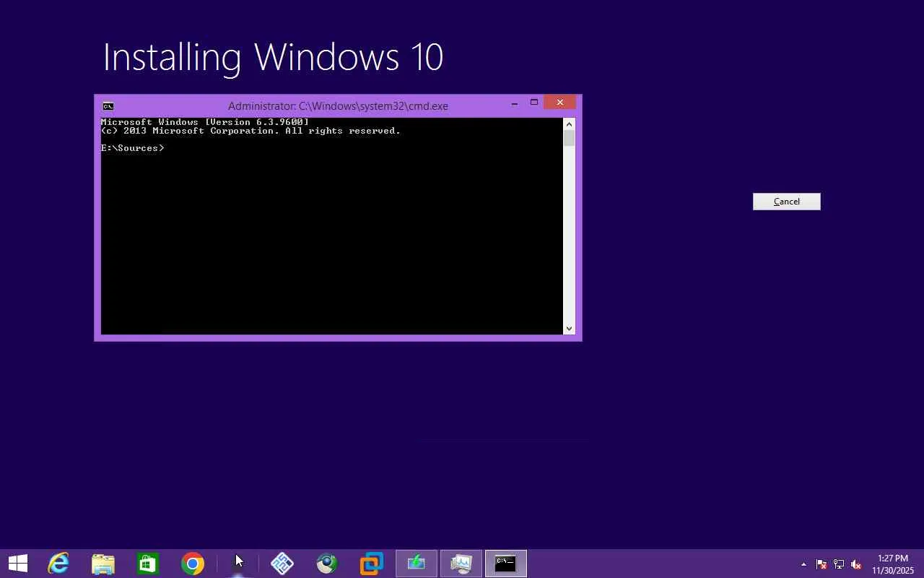Click the "E:\Sources>" prompt line
The height and width of the screenshot is (578, 924).
click(133, 148)
